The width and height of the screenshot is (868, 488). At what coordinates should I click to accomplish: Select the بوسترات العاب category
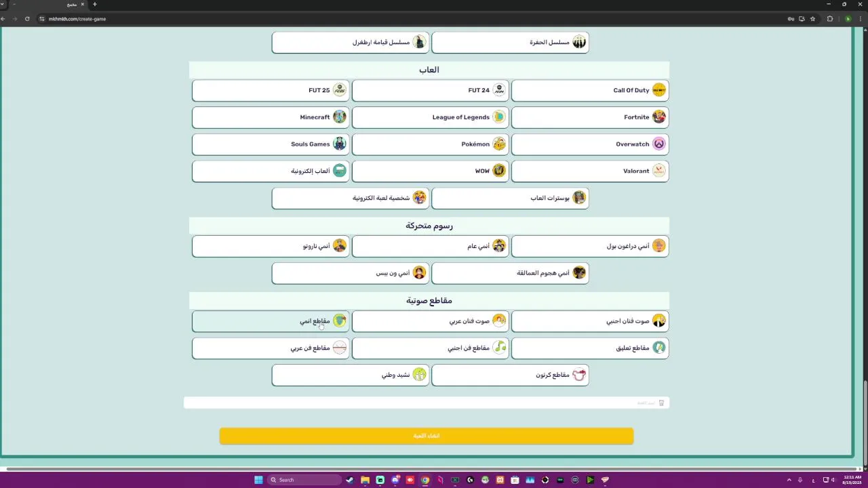point(510,198)
